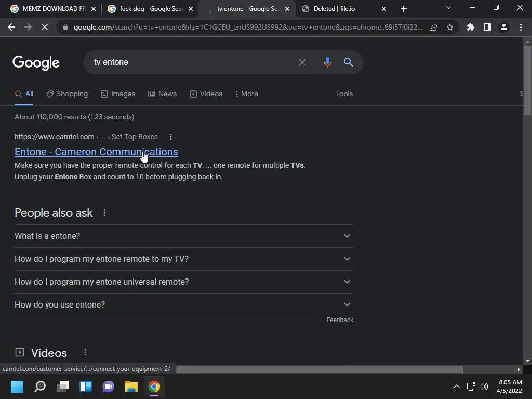Click the address bar URL

pyautogui.click(x=248, y=27)
